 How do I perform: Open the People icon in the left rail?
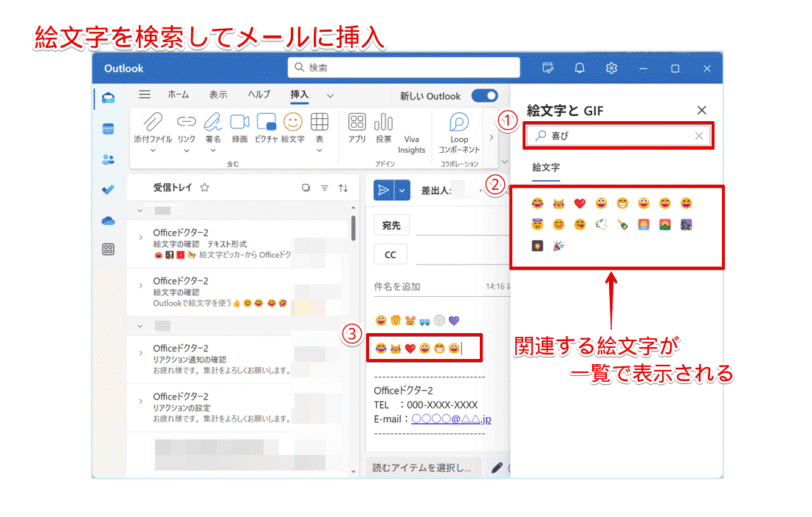(x=108, y=159)
